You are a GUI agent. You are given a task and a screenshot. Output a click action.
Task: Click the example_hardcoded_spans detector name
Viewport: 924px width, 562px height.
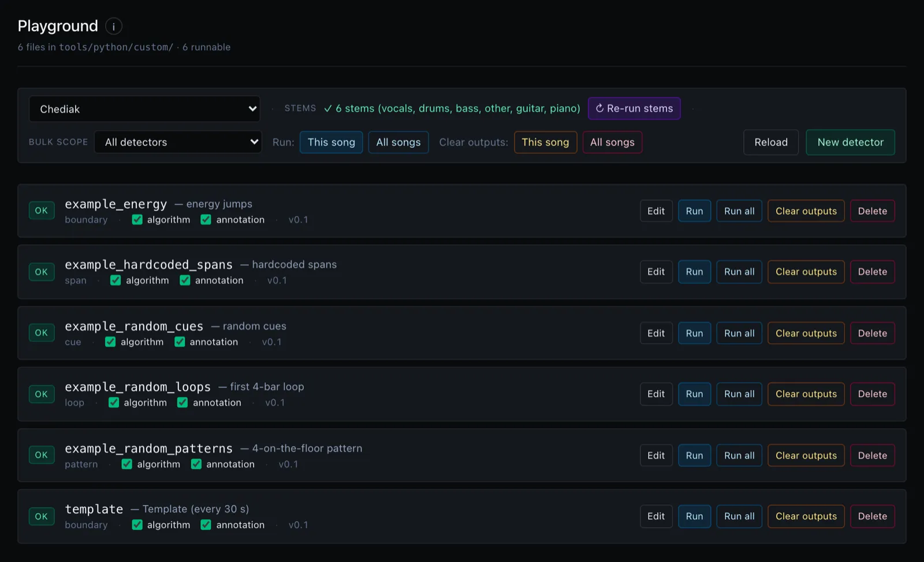click(x=148, y=265)
